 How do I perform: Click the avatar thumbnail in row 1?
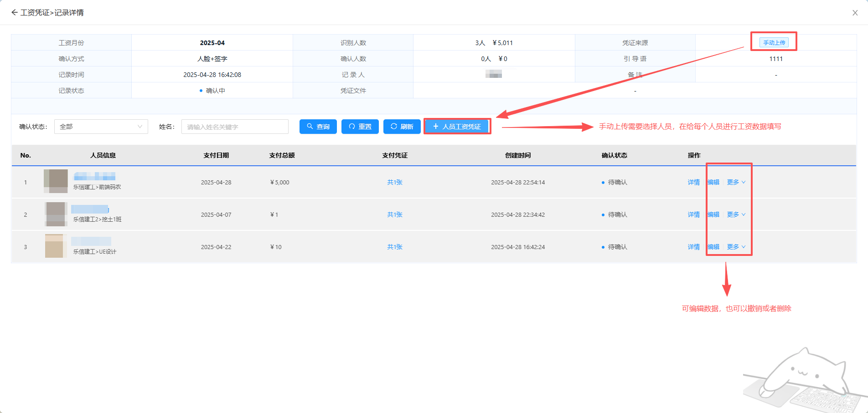click(x=56, y=181)
